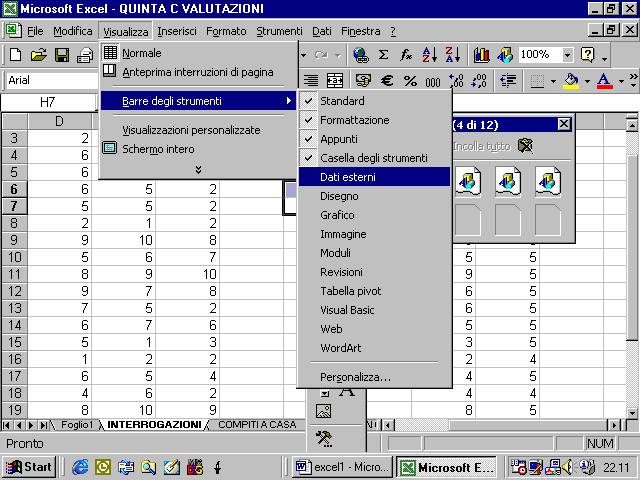This screenshot has height=480, width=640.
Task: Click Increase Decimal icon
Action: (456, 80)
